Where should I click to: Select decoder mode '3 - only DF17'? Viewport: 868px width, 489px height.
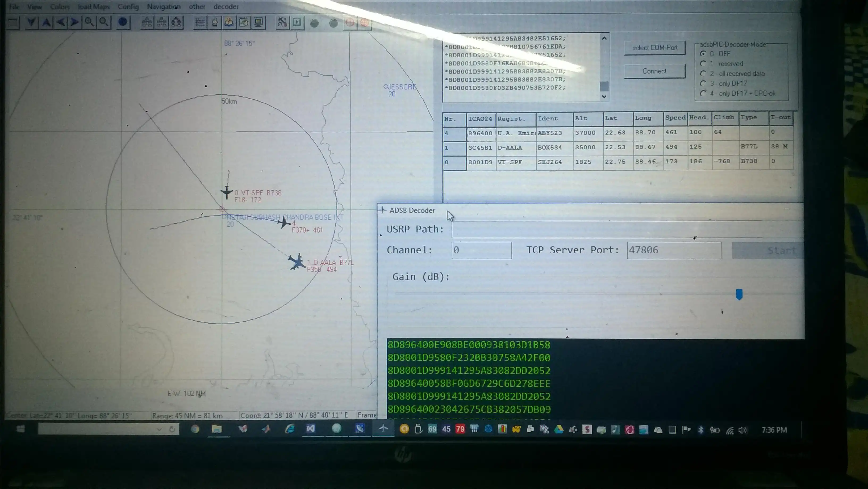(x=703, y=83)
